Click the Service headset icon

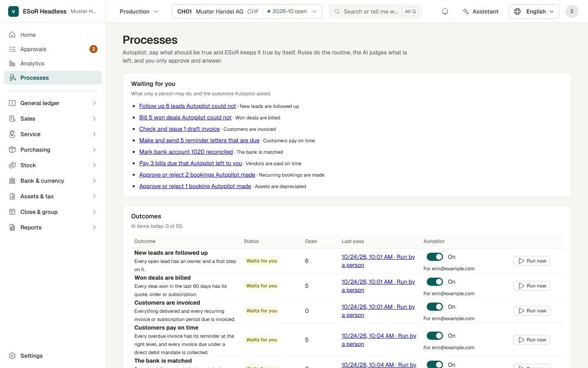pos(12,134)
